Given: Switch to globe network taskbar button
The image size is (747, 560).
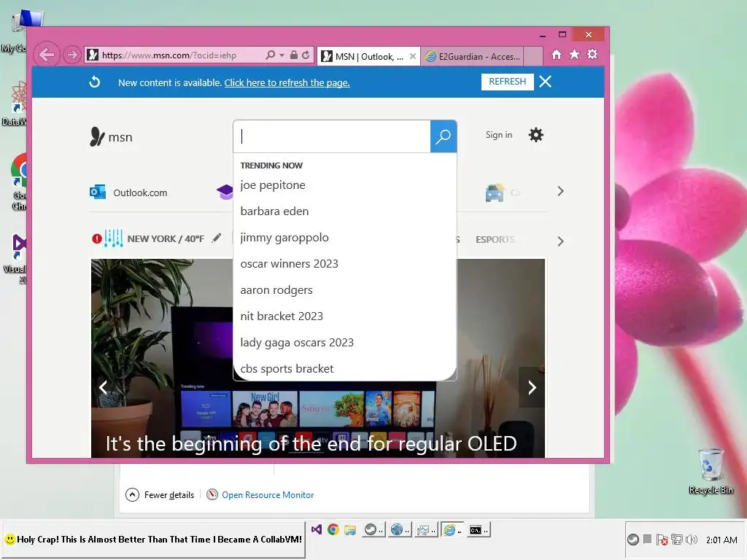Looking at the screenshot, I should tap(399, 529).
